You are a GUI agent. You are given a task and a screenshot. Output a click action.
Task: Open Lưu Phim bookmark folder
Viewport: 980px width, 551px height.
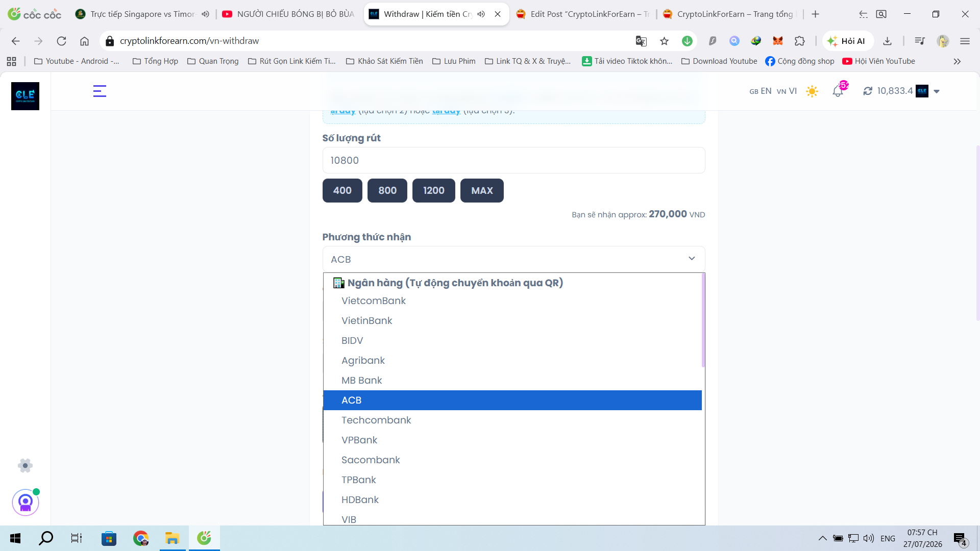pos(454,61)
